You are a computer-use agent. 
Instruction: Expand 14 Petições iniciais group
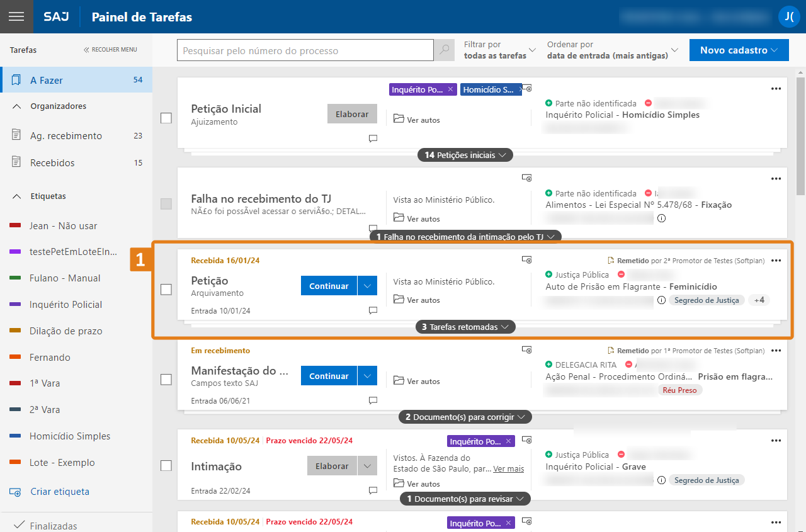pos(465,155)
